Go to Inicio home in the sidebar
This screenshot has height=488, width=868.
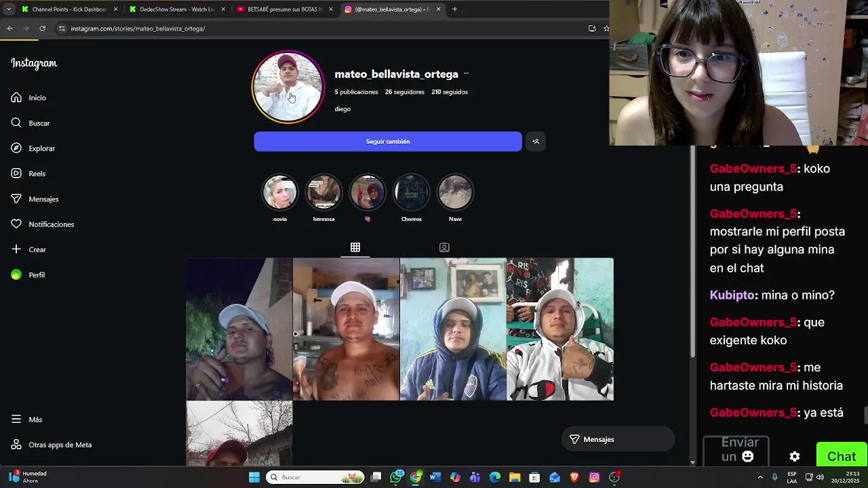coord(28,98)
